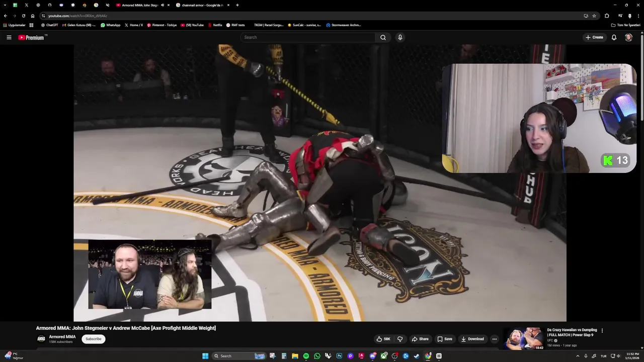Screen dimensions: 644x362
Task: Click the YouTube search magnifier button
Action: click(x=383, y=37)
